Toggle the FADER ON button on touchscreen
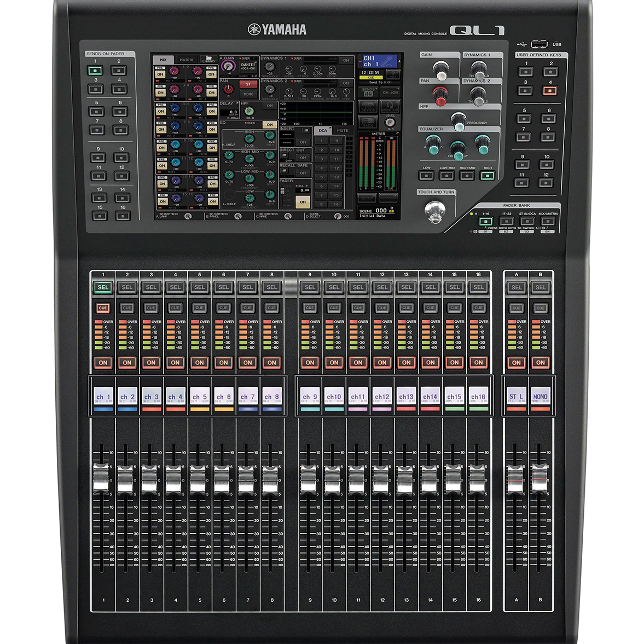This screenshot has height=644, width=644. click(x=303, y=202)
